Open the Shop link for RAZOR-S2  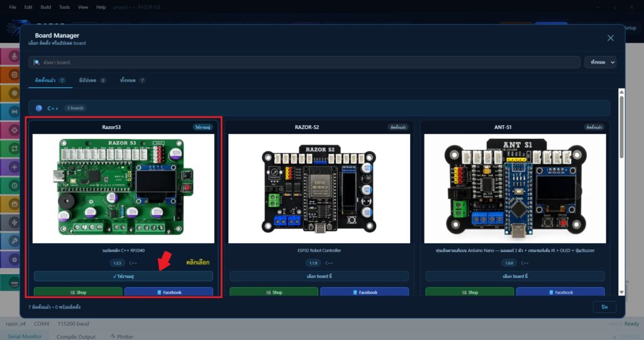274,292
